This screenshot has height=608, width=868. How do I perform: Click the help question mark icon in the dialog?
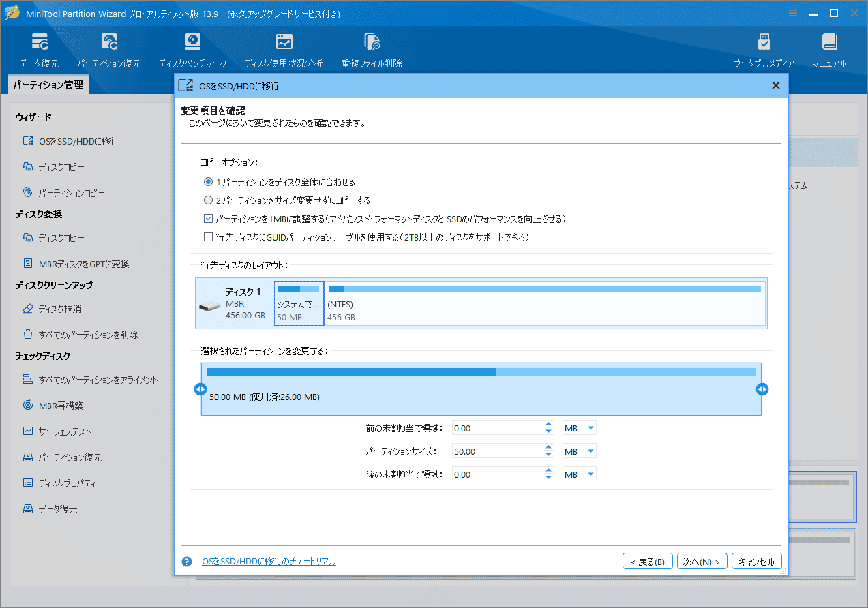187,562
